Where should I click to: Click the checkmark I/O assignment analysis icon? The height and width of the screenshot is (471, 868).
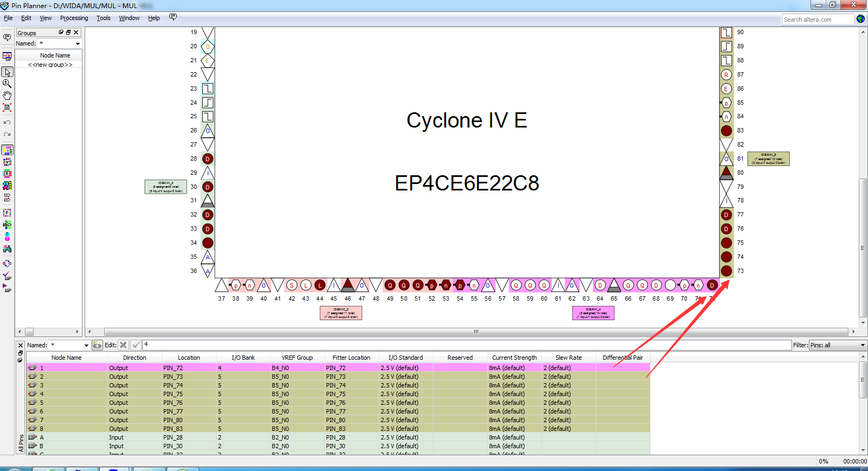7,276
